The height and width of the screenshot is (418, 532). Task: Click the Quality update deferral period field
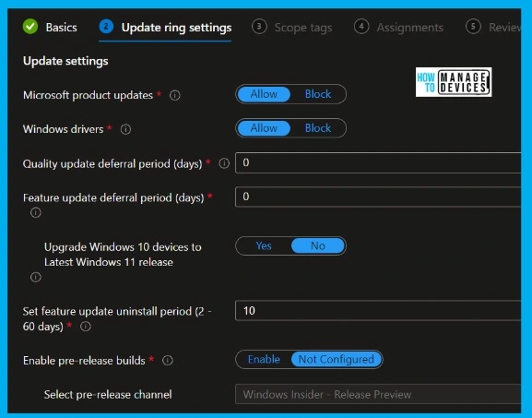point(378,163)
